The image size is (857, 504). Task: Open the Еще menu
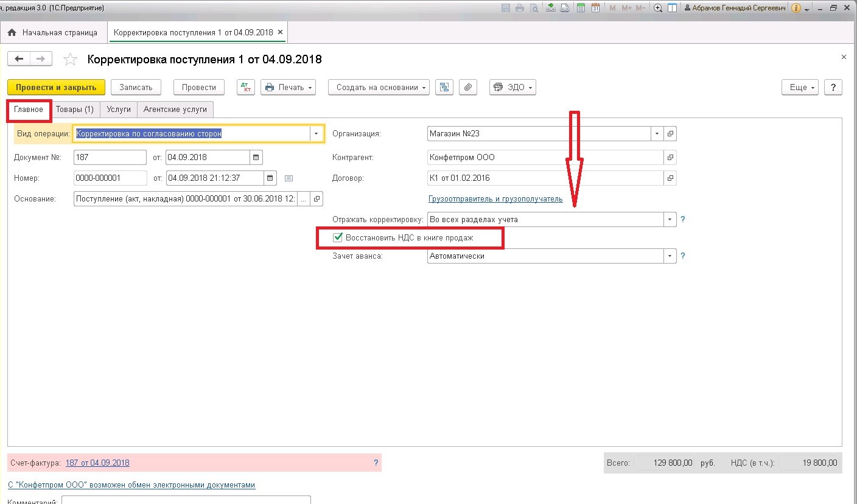point(800,88)
